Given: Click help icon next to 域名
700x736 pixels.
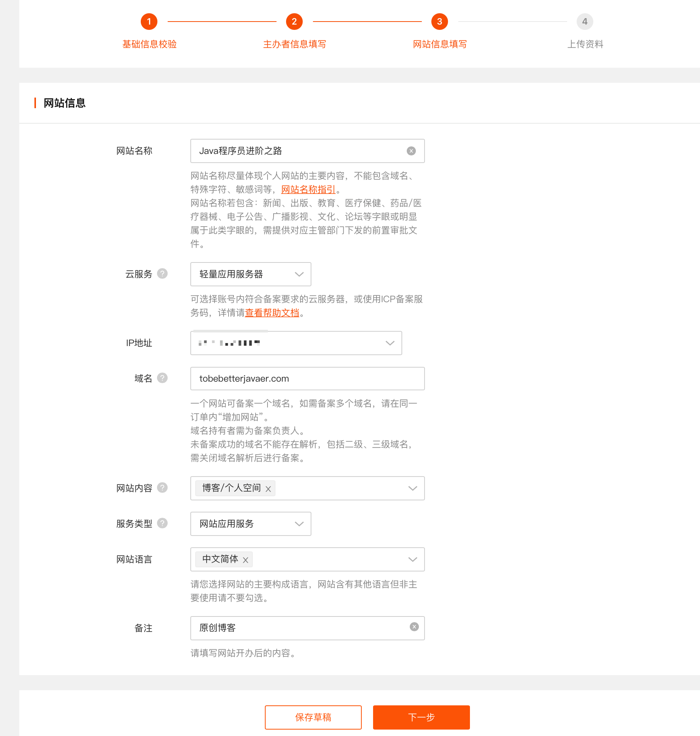Looking at the screenshot, I should [162, 378].
